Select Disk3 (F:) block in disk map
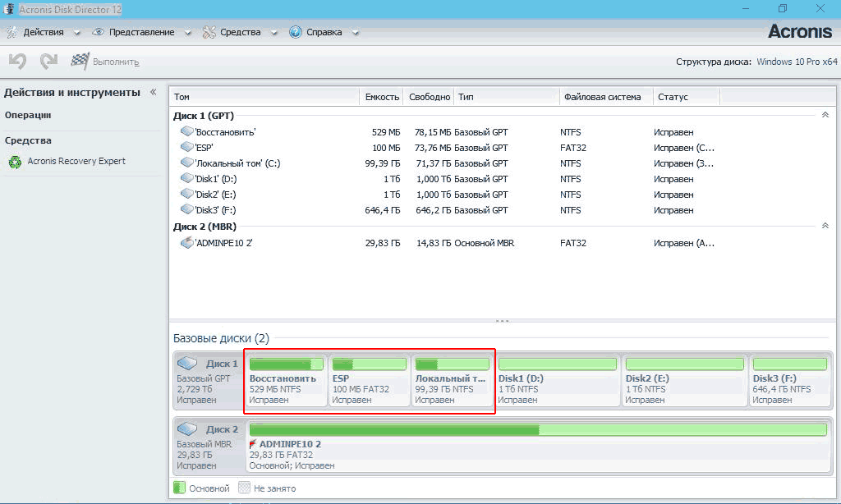Screen dimensions: 841x504 point(790,381)
